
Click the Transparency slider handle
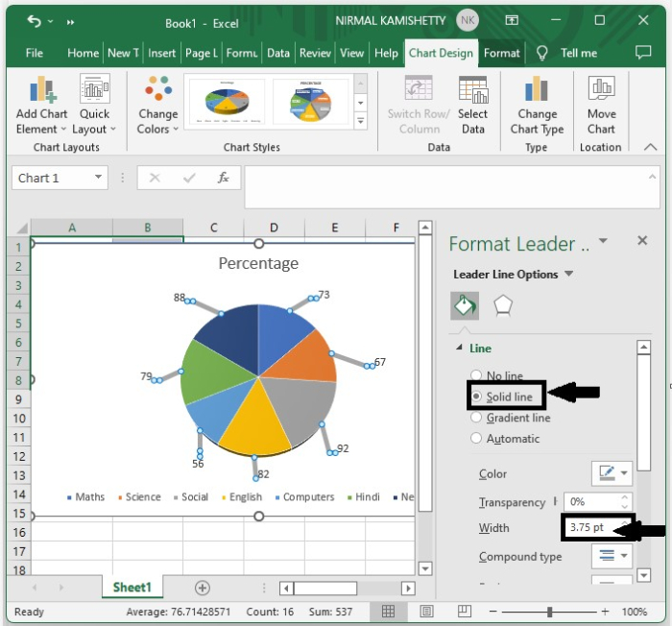click(x=556, y=501)
